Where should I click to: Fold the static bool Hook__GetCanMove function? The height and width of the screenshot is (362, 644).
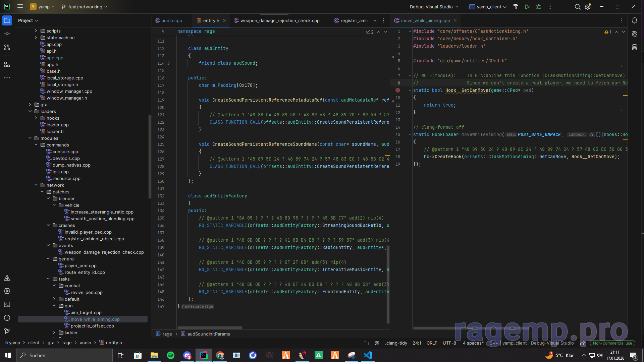(x=410, y=90)
